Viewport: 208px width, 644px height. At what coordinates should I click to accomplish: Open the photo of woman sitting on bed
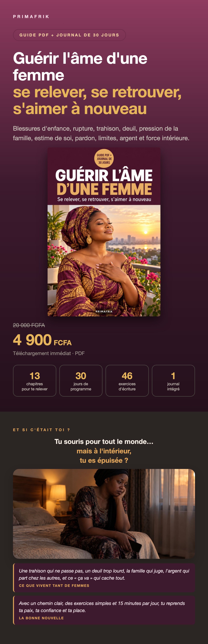104,514
